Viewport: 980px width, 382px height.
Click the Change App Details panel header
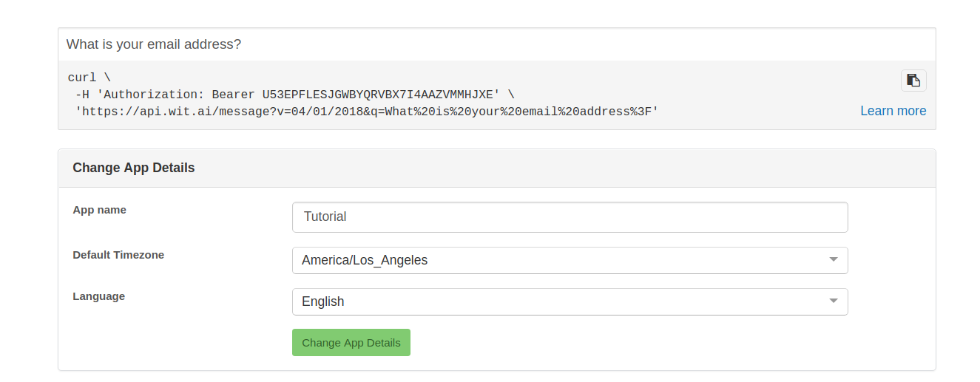[x=134, y=168]
